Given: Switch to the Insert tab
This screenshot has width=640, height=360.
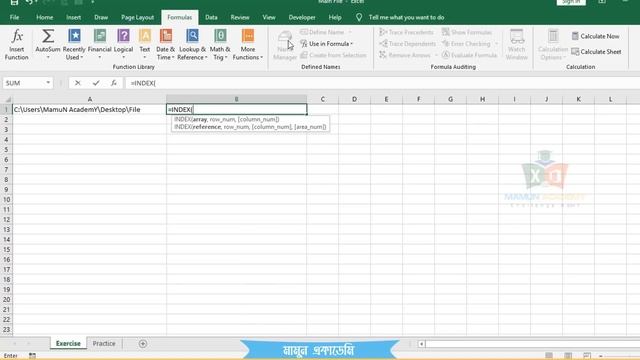Looking at the screenshot, I should pos(73,17).
